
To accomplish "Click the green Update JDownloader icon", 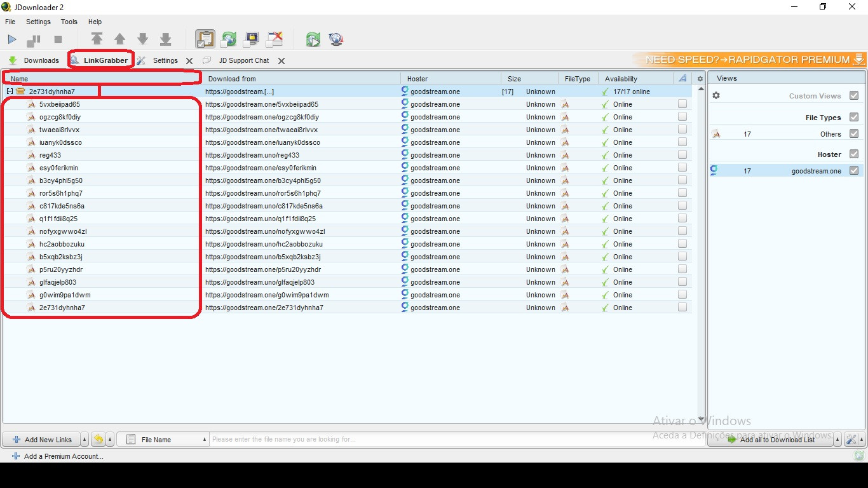I will coord(313,39).
